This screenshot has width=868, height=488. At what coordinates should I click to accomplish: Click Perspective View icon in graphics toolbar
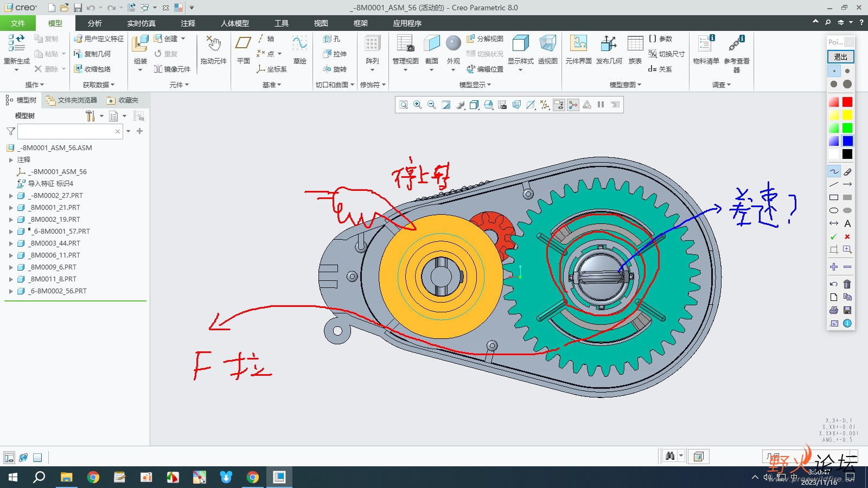[x=516, y=105]
